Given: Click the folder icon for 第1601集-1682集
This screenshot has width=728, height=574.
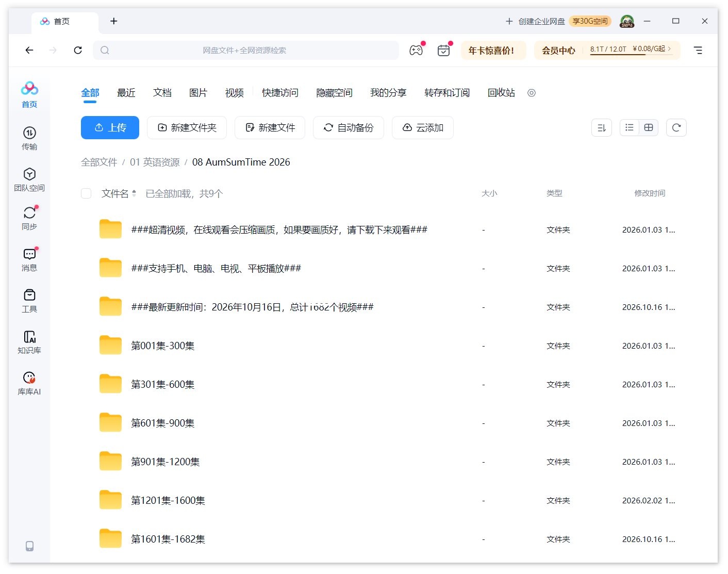Looking at the screenshot, I should point(110,538).
